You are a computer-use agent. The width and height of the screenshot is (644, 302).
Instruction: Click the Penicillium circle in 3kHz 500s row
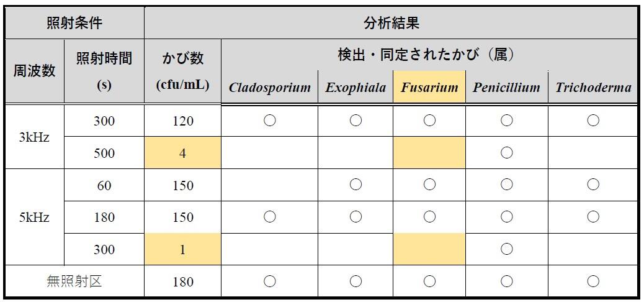coord(506,153)
